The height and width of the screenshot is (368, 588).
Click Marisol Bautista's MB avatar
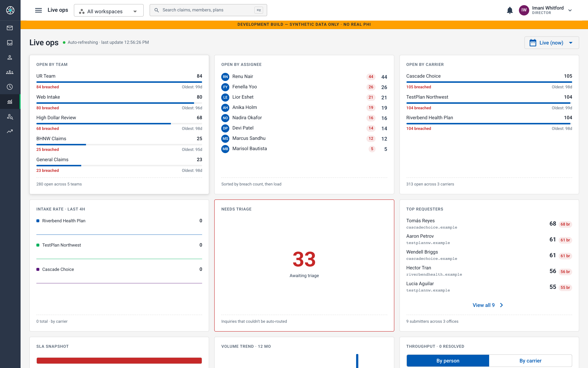coord(225,149)
